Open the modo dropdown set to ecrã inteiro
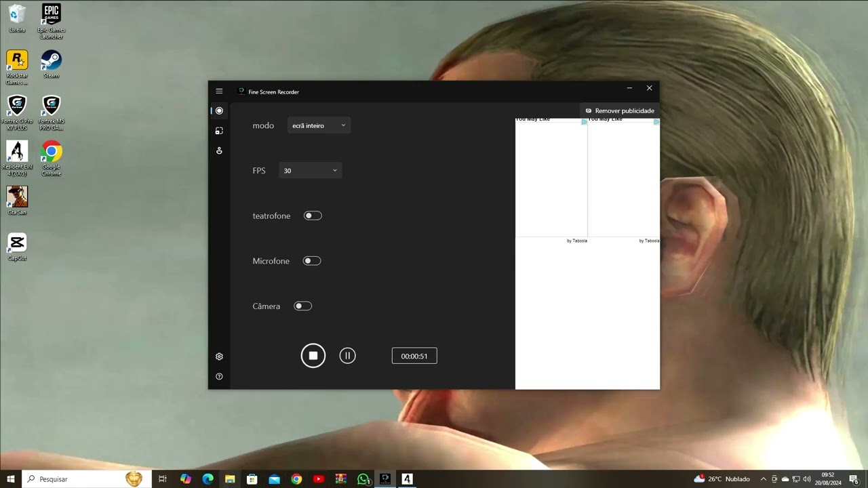Screen dimensions: 868x488 coord(319,125)
